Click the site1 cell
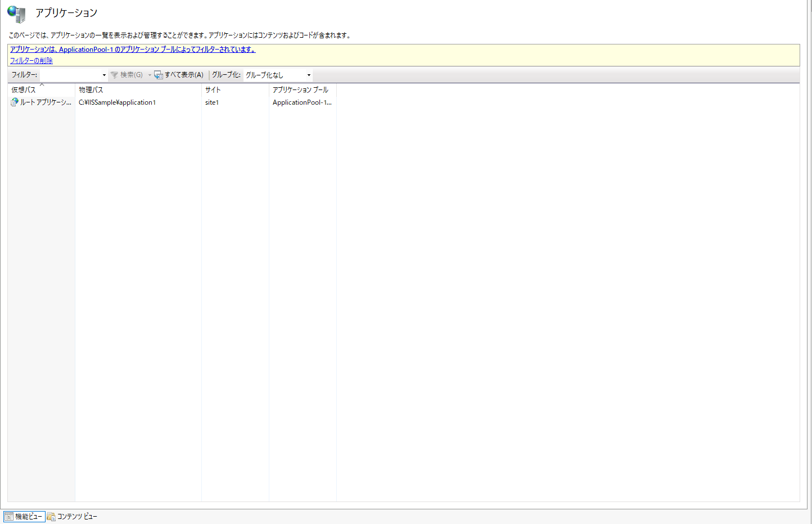The image size is (812, 524). coord(212,102)
